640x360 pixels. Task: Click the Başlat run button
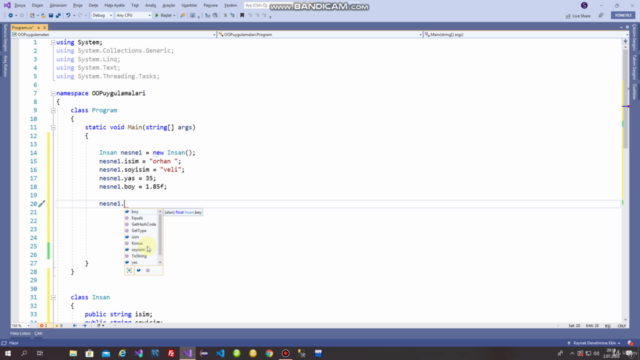click(163, 16)
